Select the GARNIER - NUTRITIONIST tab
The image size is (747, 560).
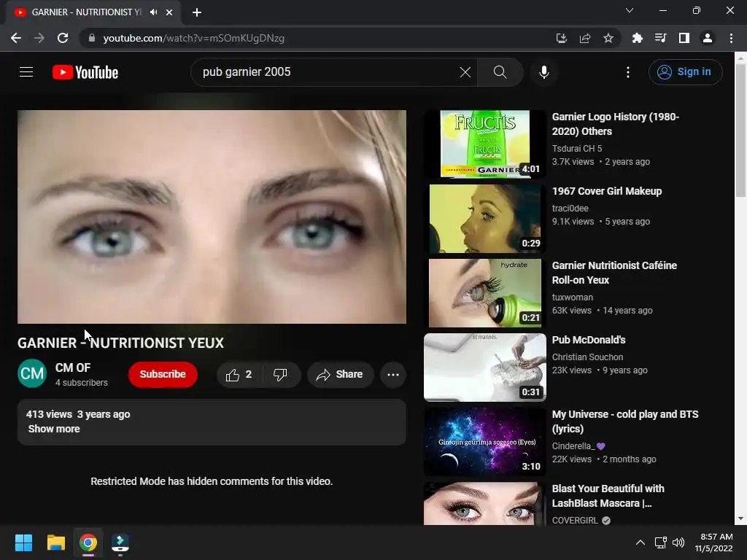coord(93,12)
